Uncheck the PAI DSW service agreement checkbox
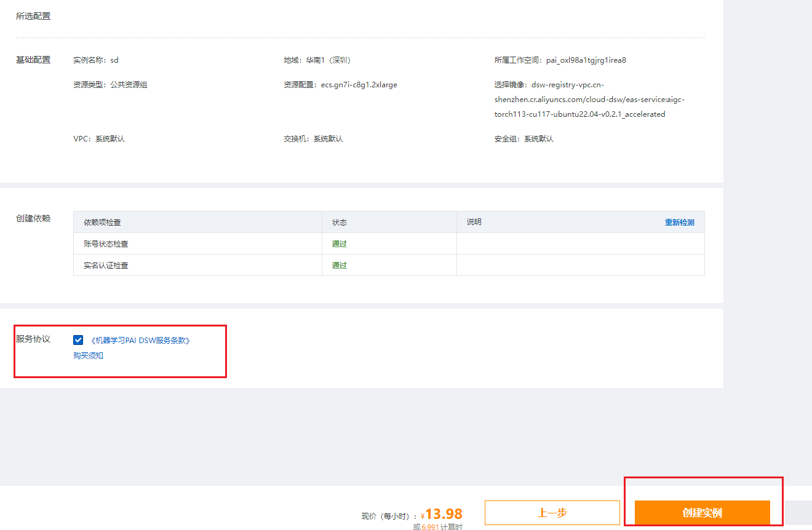Screen dimensions: 812x530 78,340
